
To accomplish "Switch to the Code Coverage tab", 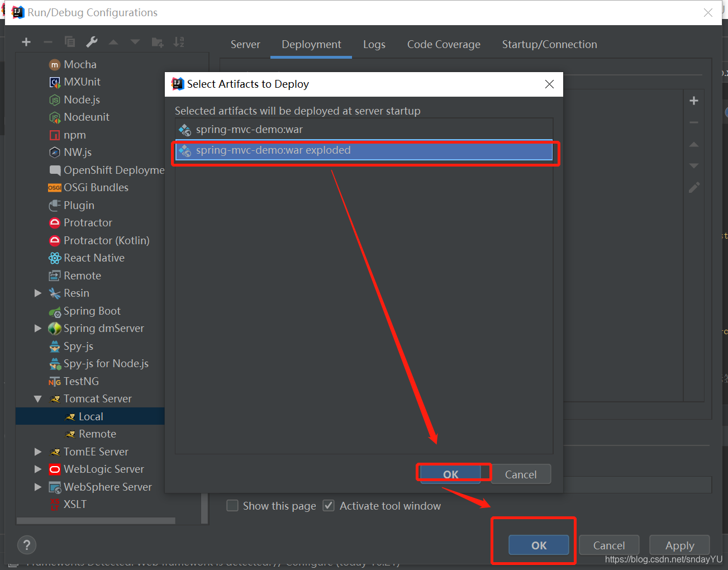I will pos(444,44).
